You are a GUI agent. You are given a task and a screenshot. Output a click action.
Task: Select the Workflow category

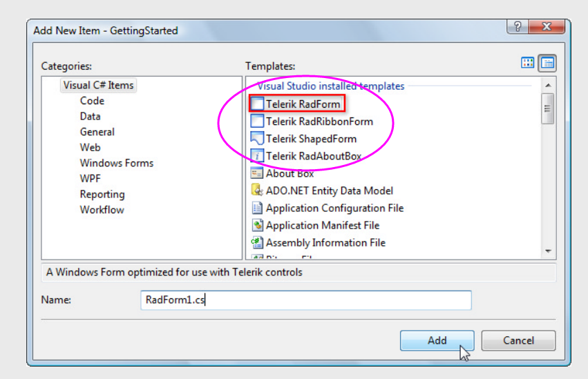coord(102,210)
